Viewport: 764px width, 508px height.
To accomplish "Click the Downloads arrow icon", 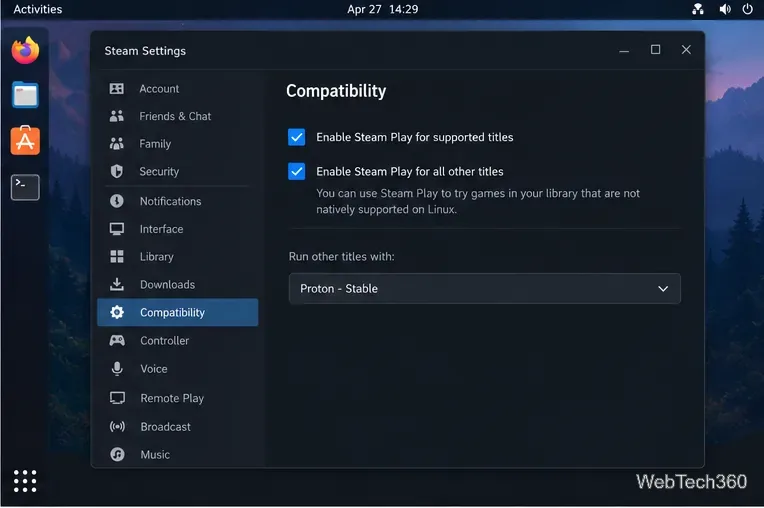I will pyautogui.click(x=116, y=284).
